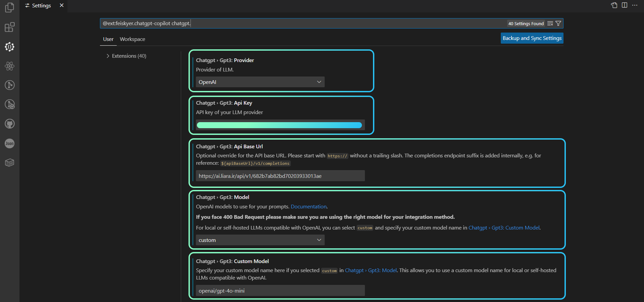Open the Provider dropdown showing OpenAI

(260, 82)
